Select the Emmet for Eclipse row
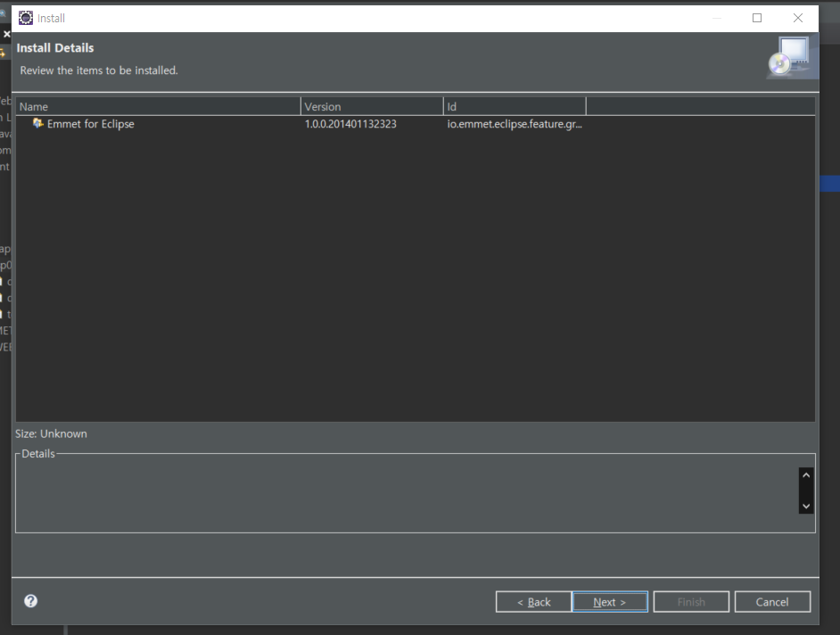This screenshot has height=635, width=840. click(416, 124)
